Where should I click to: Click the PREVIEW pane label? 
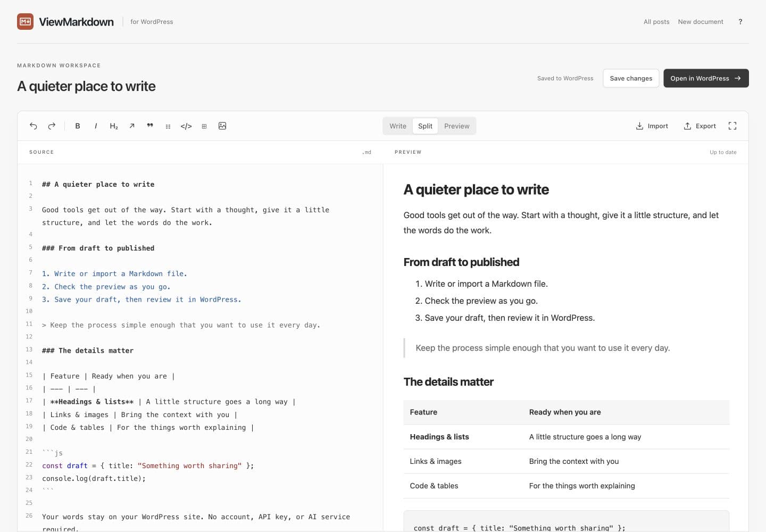tap(408, 152)
